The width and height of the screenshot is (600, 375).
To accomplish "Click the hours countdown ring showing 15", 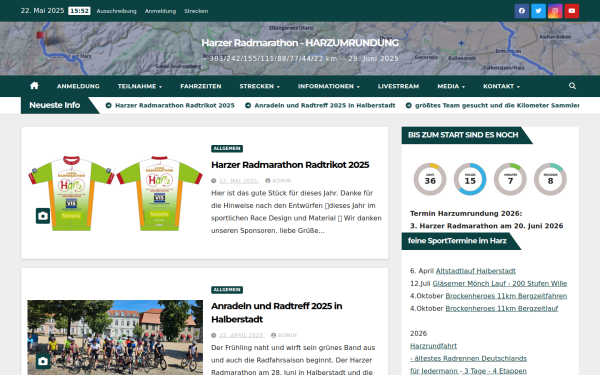I will coord(470,179).
